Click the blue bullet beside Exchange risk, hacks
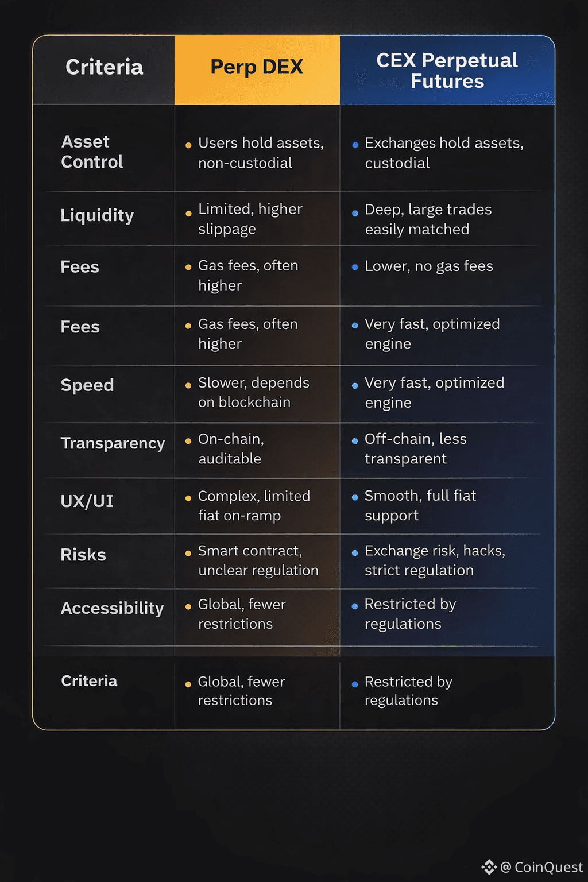The height and width of the screenshot is (882, 588). pos(355,552)
